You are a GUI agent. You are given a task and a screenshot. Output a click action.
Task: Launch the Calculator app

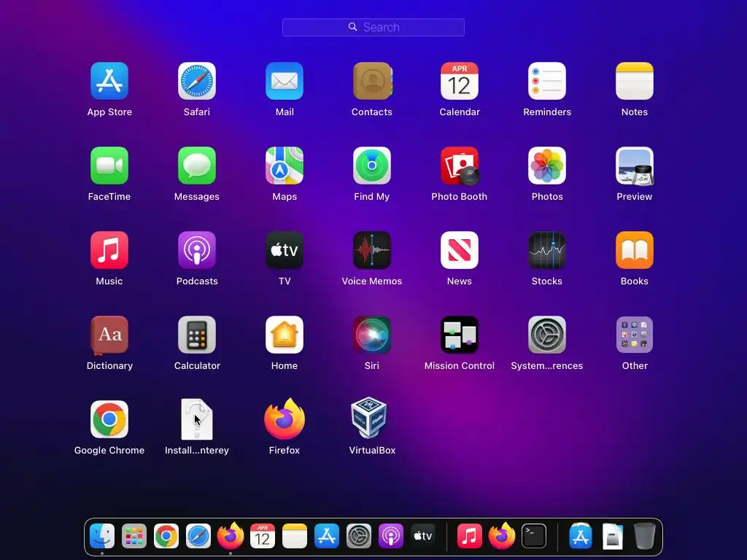click(x=197, y=335)
